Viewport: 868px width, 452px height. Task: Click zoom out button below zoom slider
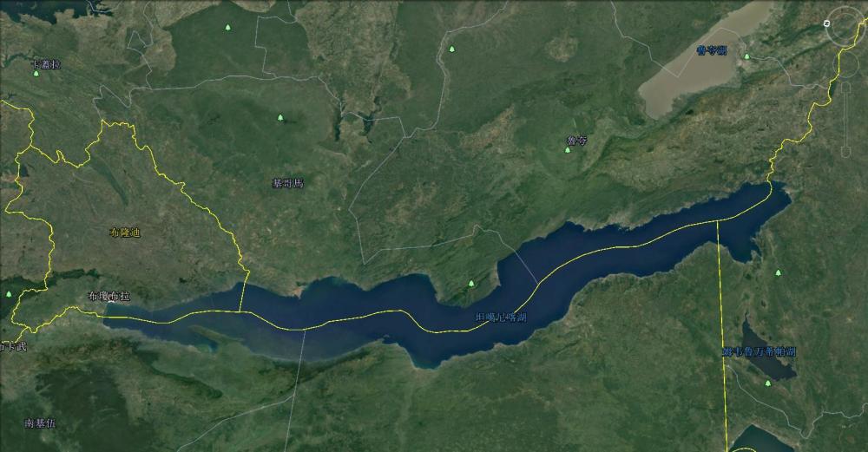click(845, 151)
